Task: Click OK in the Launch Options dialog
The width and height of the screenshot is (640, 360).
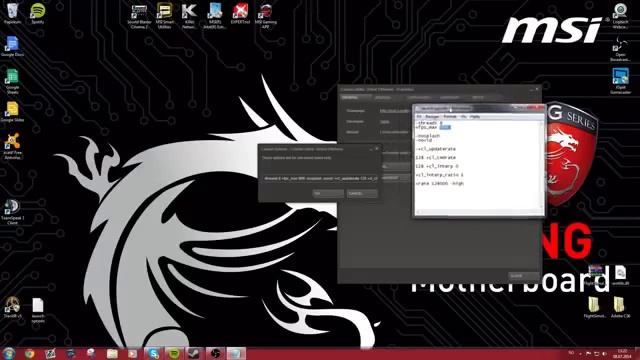Action: point(328,193)
